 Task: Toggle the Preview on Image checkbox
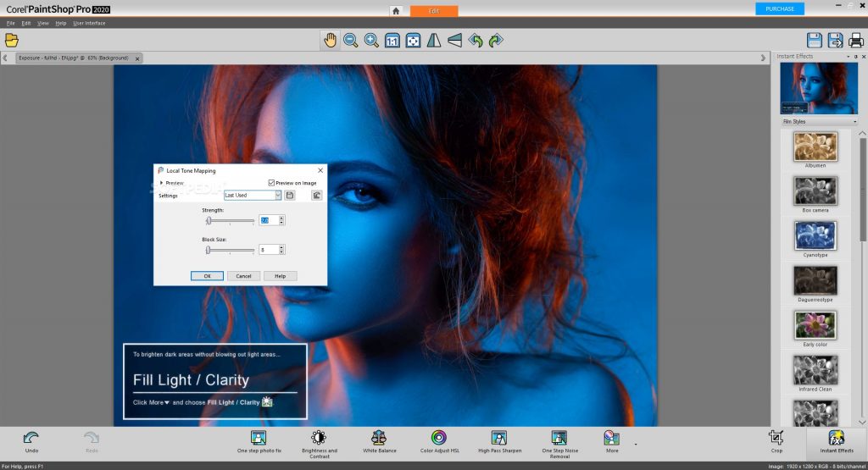pos(271,183)
